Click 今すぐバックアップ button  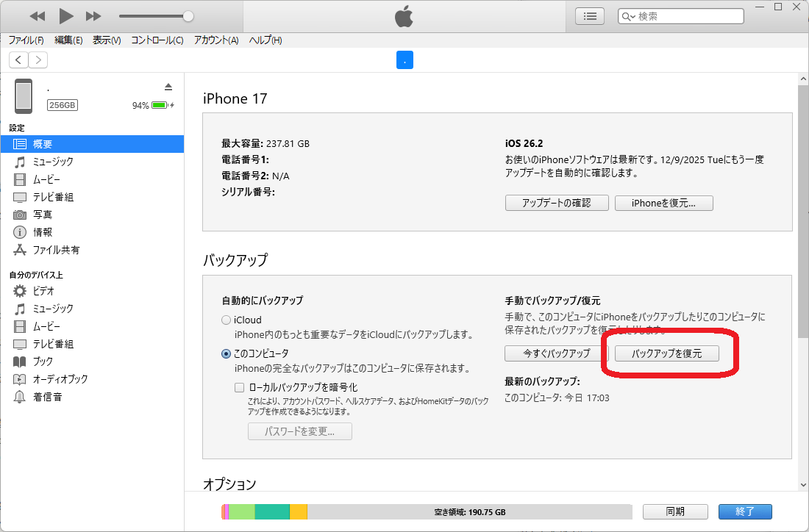point(557,353)
